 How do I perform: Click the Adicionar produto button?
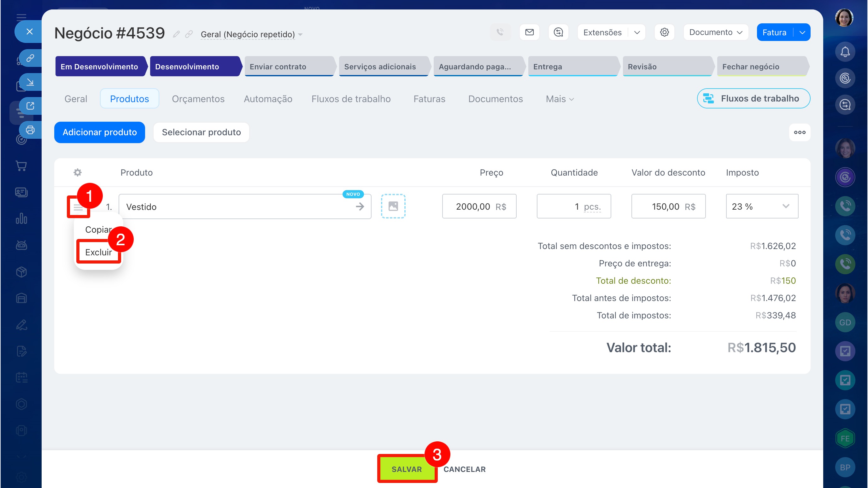(99, 132)
